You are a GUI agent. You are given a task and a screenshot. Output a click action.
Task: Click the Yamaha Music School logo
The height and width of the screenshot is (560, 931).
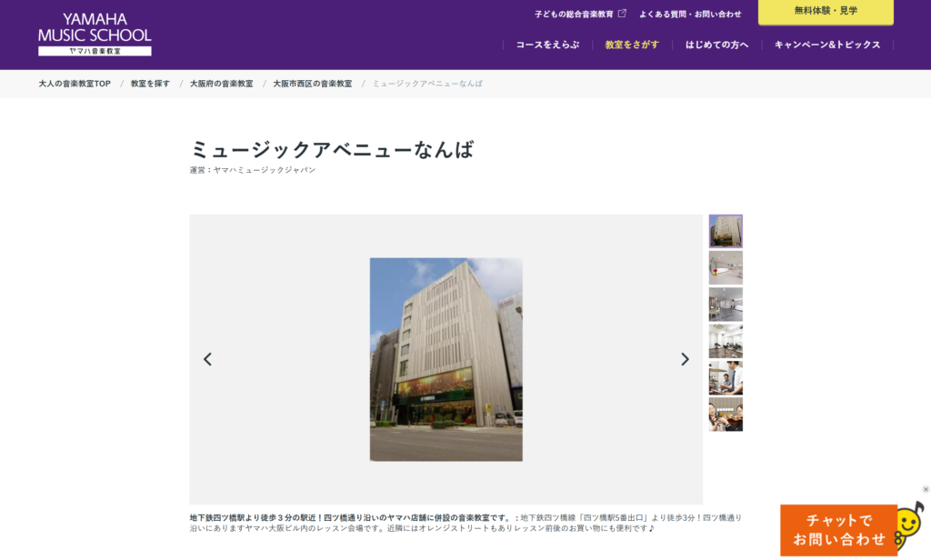click(x=95, y=35)
